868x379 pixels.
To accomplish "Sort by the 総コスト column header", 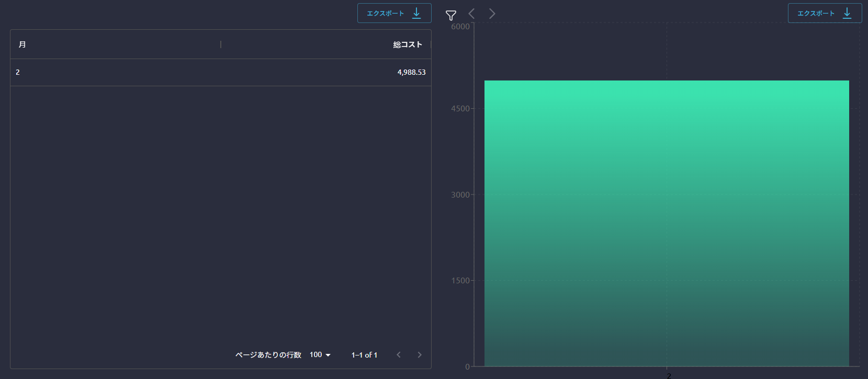I will click(407, 44).
